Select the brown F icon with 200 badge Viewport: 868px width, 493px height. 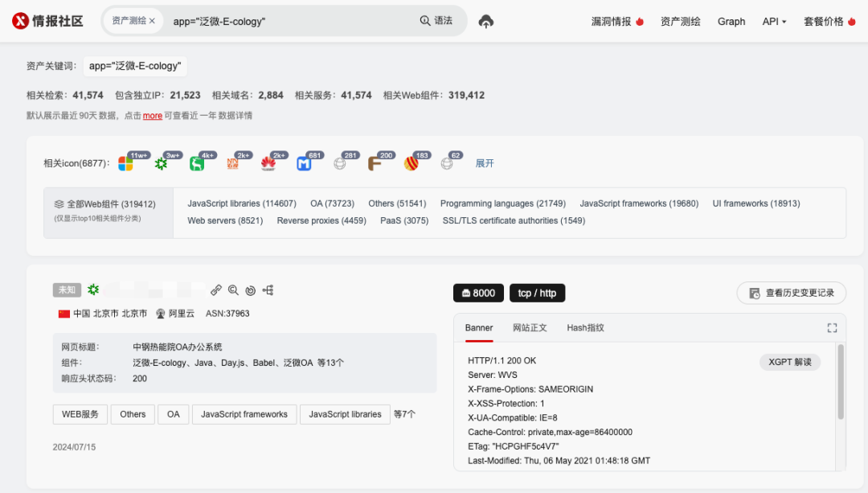[x=375, y=164]
